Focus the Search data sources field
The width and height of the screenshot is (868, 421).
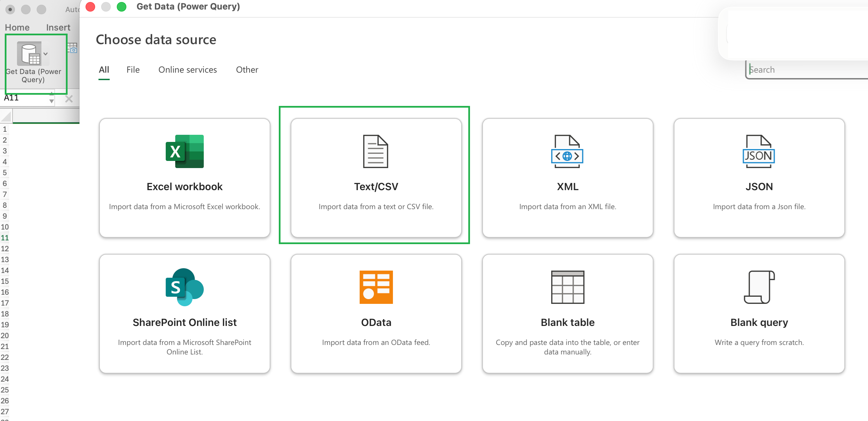[x=807, y=70]
